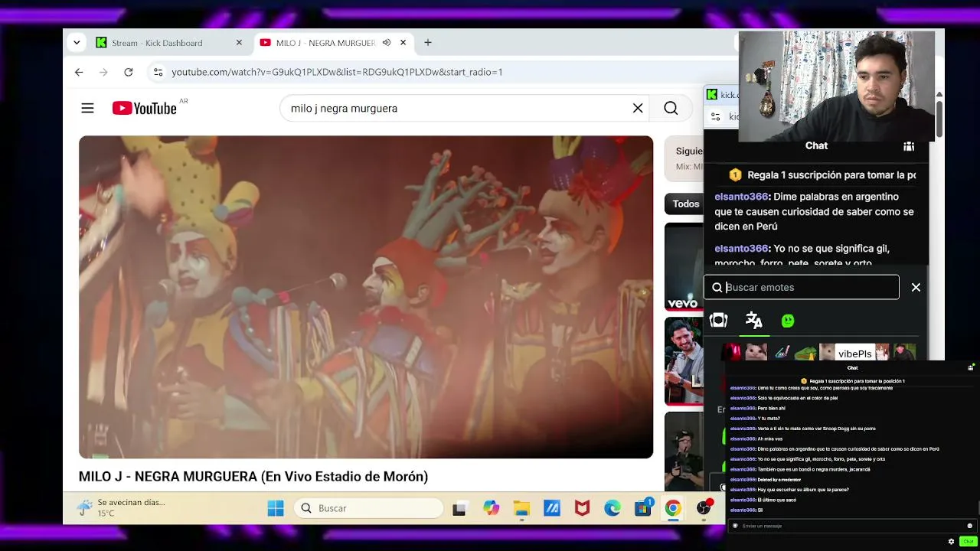The width and height of the screenshot is (980, 551).
Task: Open the Windows Start menu
Action: click(276, 508)
